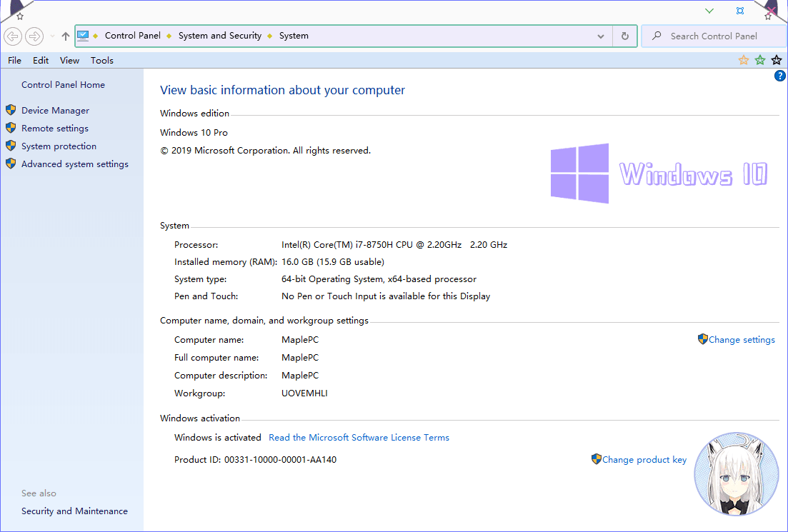Image resolution: width=788 pixels, height=532 pixels.
Task: Go back using the Back arrow button
Action: [x=13, y=36]
